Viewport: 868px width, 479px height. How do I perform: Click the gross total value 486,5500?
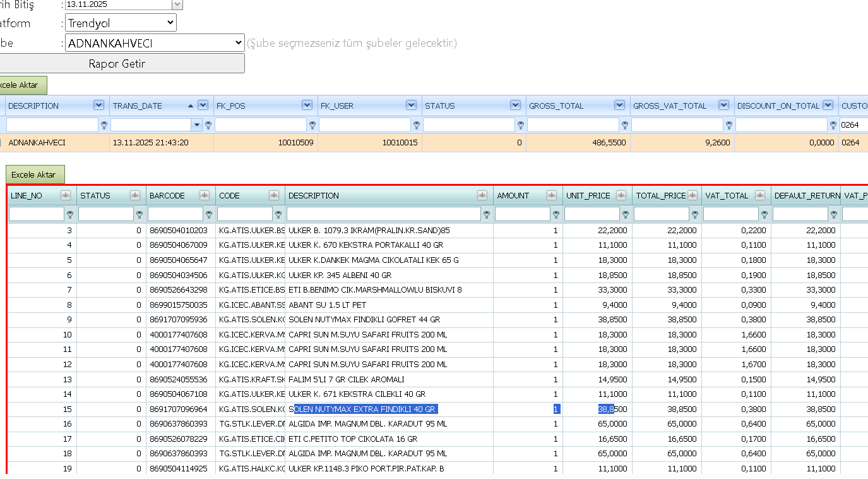(609, 143)
